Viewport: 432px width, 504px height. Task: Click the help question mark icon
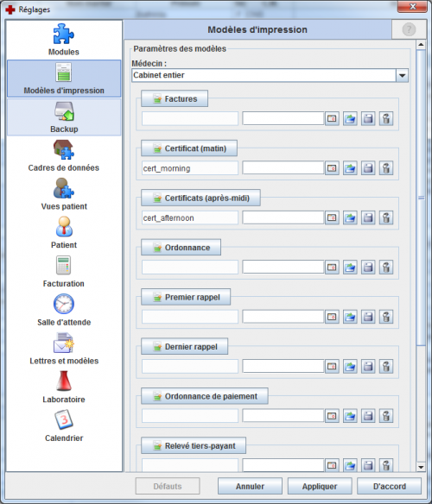[409, 29]
